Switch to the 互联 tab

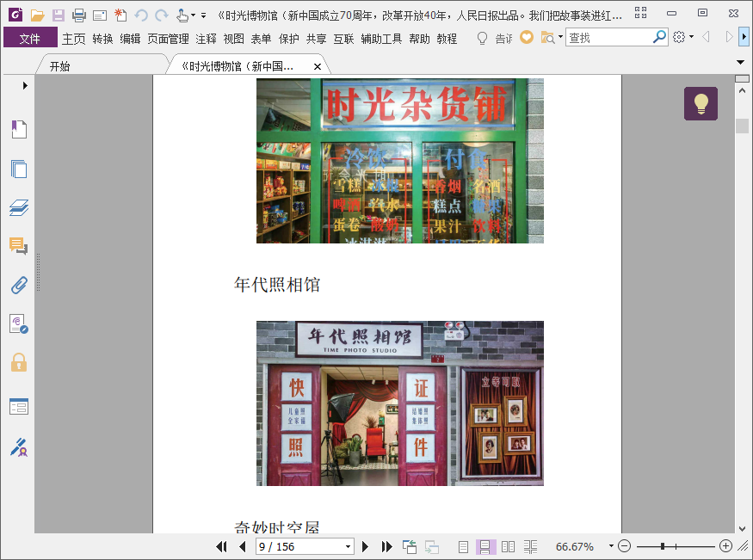(x=344, y=39)
